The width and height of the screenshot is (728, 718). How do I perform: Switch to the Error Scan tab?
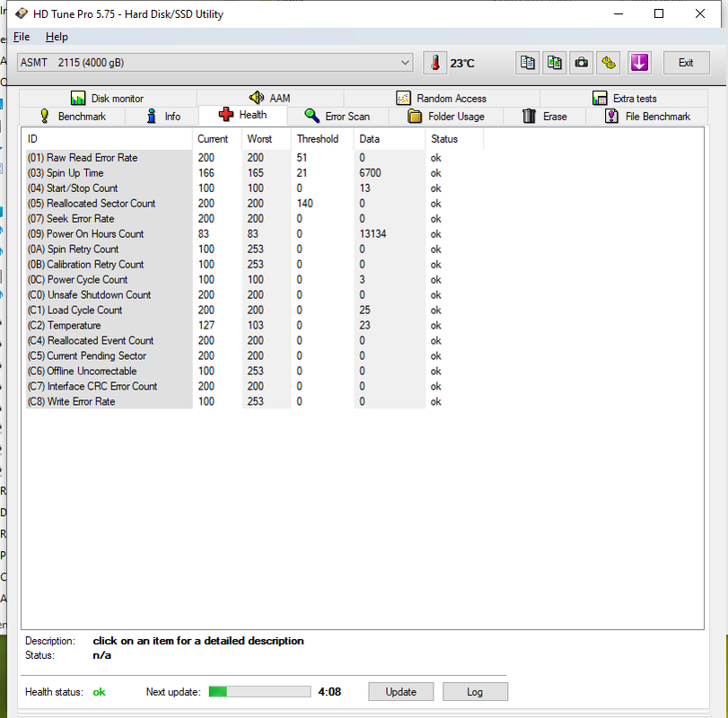pyautogui.click(x=338, y=116)
